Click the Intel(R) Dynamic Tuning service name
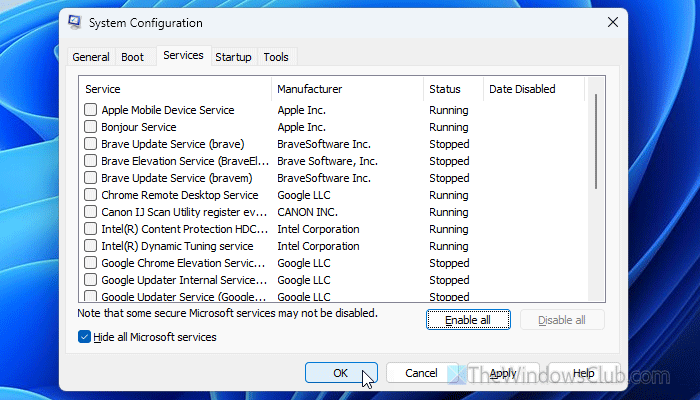700x400 pixels. (x=177, y=246)
